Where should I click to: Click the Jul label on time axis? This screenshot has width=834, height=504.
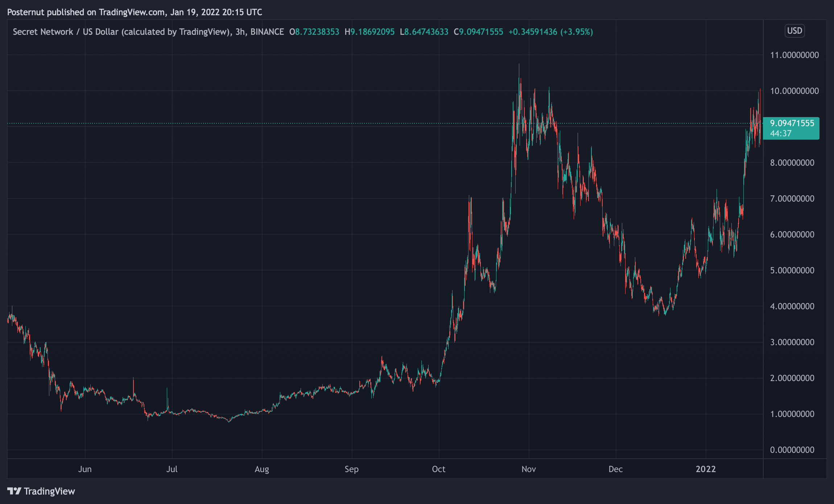click(x=172, y=469)
